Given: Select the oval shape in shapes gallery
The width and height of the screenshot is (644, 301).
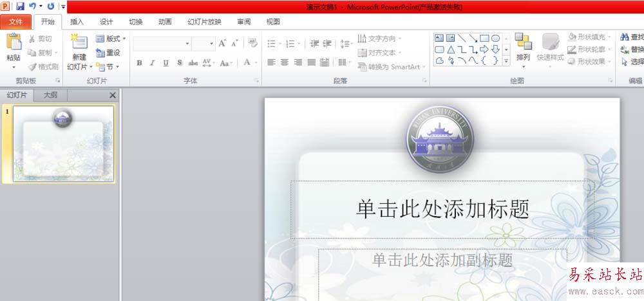Looking at the screenshot, I should coord(496,38).
